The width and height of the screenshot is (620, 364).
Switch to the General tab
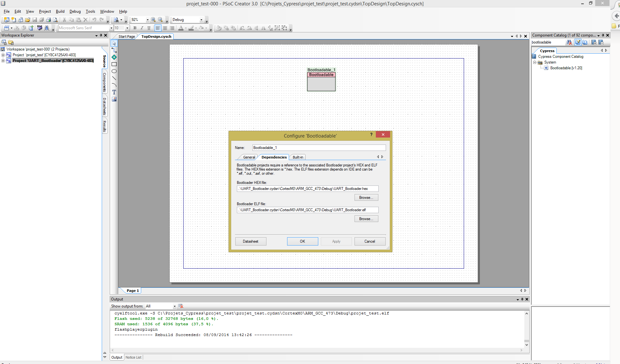click(x=249, y=157)
